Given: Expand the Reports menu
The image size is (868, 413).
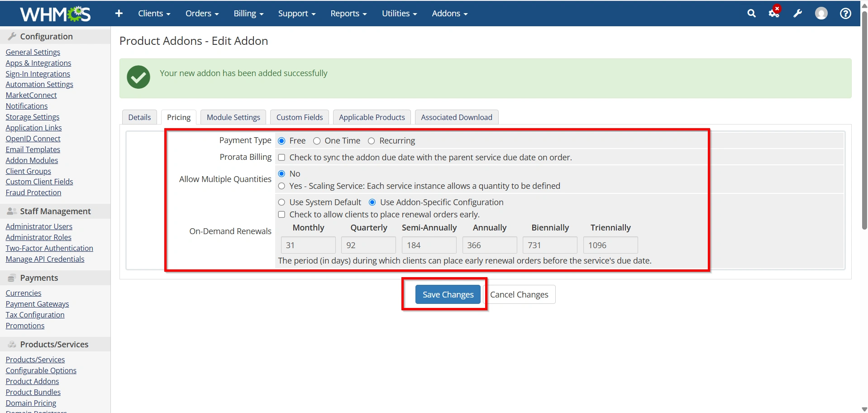Looking at the screenshot, I should click(348, 14).
